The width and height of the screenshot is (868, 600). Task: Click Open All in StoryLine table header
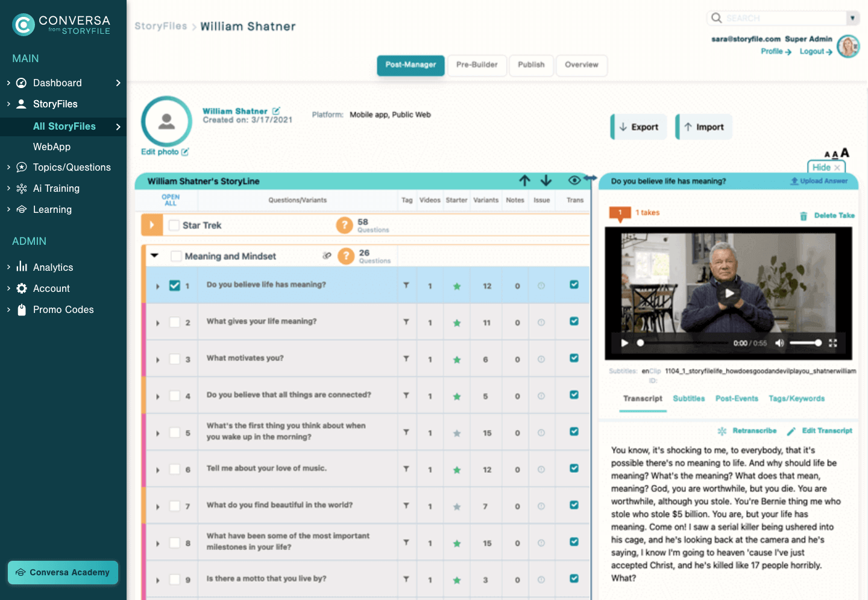(171, 200)
